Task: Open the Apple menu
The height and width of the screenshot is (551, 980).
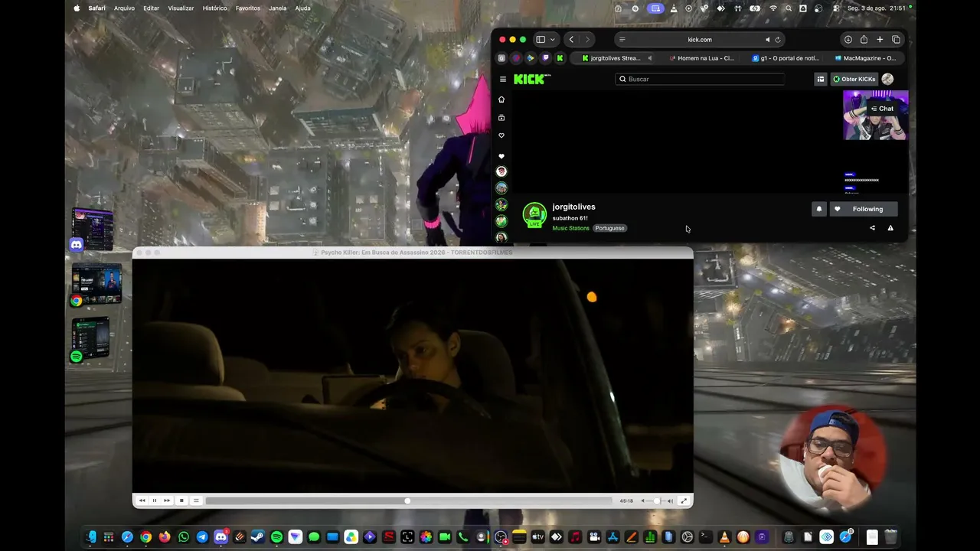Action: click(x=77, y=8)
